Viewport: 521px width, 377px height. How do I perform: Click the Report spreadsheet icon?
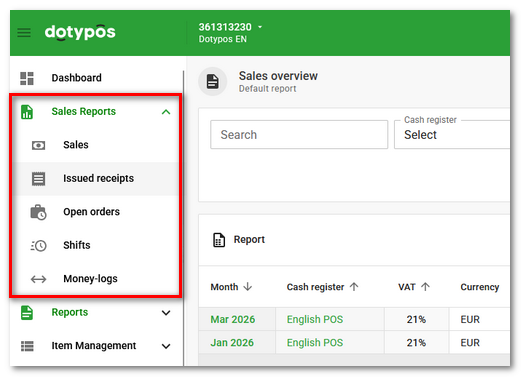click(x=219, y=240)
